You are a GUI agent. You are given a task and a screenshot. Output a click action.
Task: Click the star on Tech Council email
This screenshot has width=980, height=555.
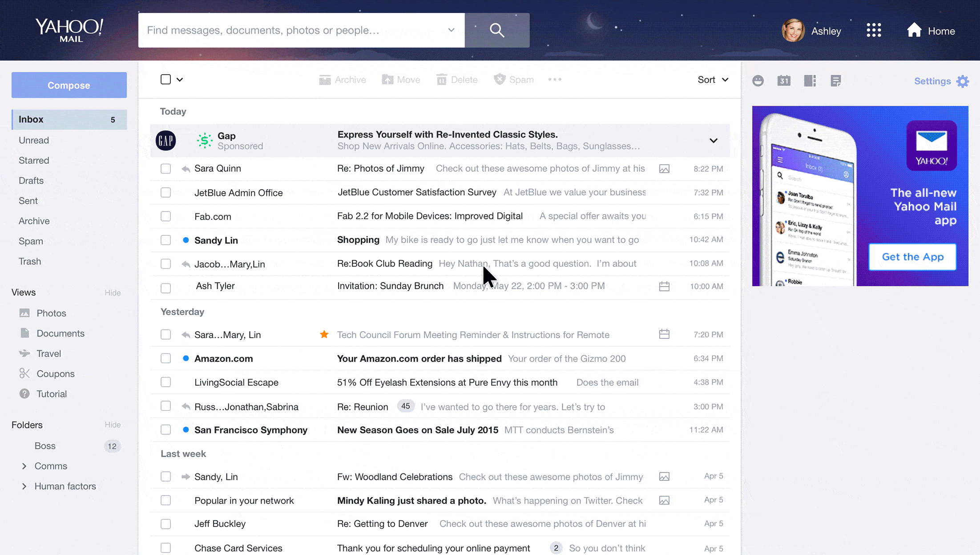pyautogui.click(x=324, y=334)
